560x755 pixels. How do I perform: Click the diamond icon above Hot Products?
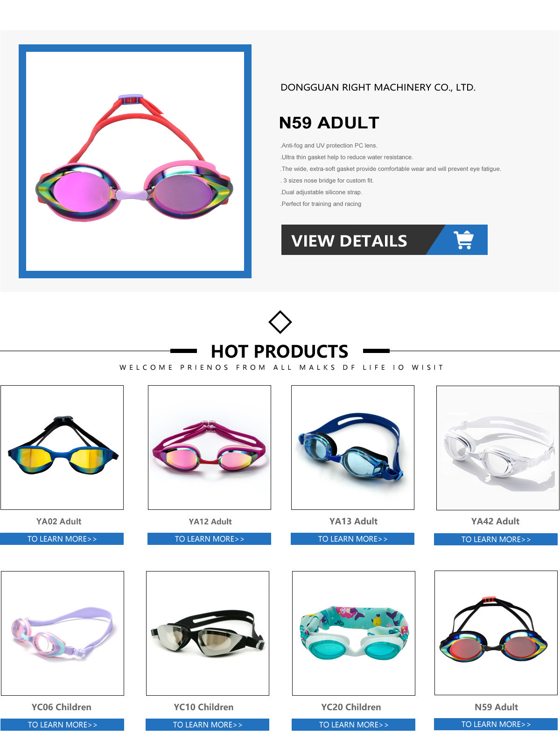(280, 322)
